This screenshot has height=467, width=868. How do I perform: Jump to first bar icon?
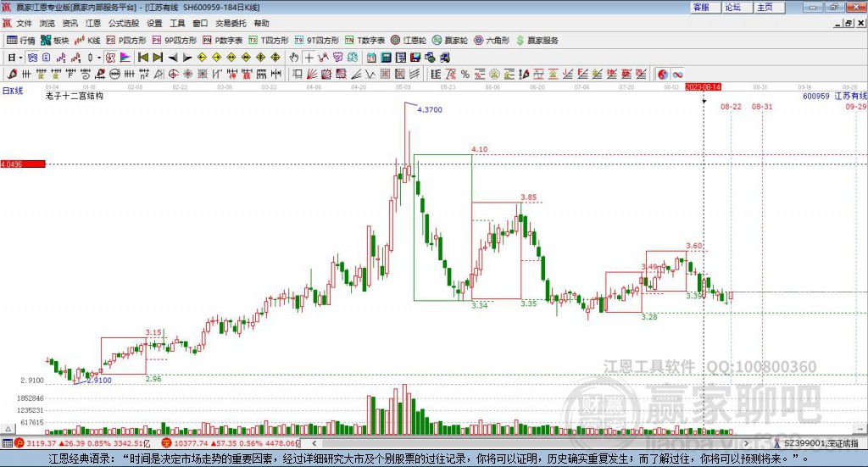(142, 58)
